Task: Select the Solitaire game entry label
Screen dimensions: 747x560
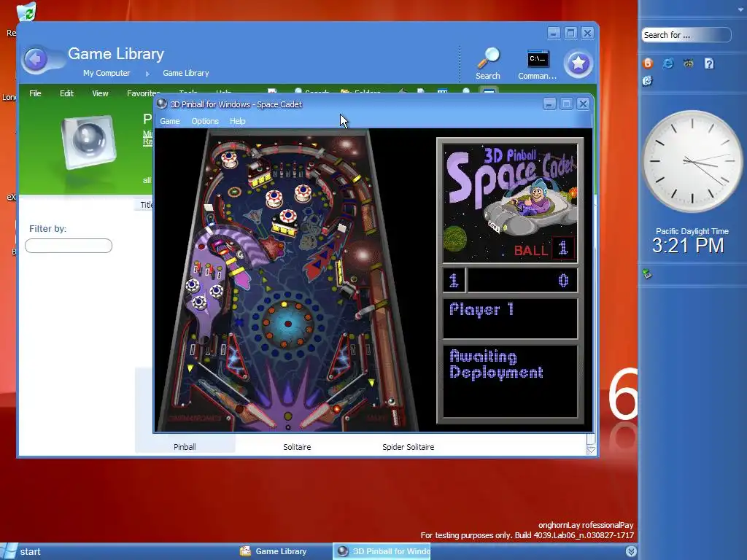Action: [297, 447]
